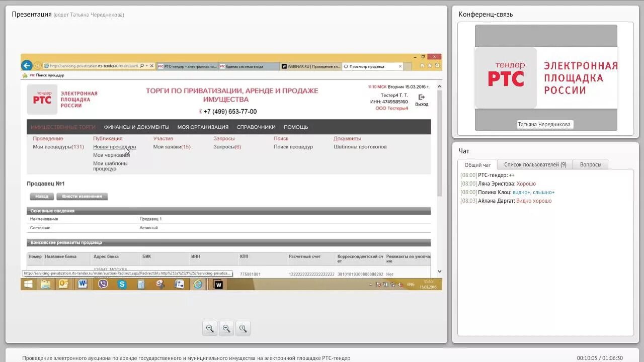This screenshot has height=362, width=644.
Task: Click the presentation zoom out button
Action: tap(226, 328)
